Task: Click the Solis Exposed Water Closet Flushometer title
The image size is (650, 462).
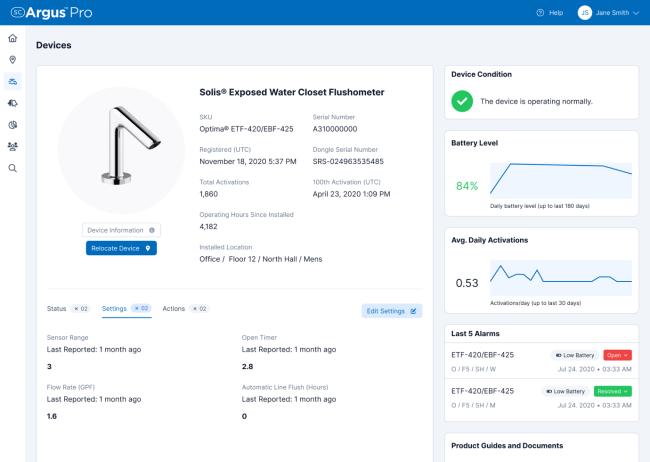Action: [292, 92]
